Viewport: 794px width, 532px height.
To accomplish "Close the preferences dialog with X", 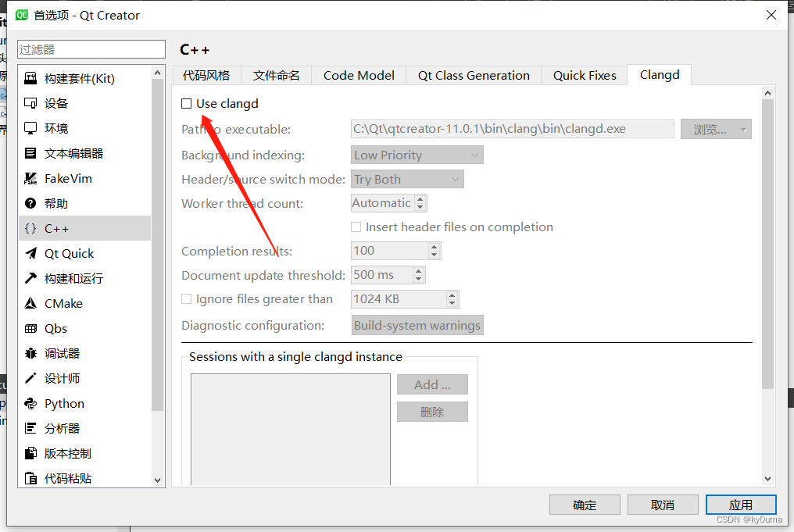I will click(771, 15).
